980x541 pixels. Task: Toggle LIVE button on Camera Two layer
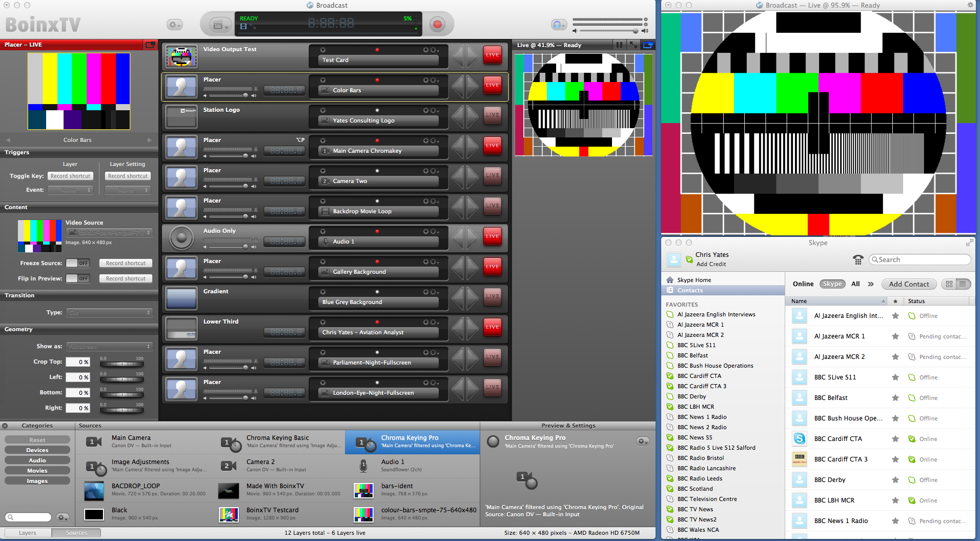pos(493,175)
